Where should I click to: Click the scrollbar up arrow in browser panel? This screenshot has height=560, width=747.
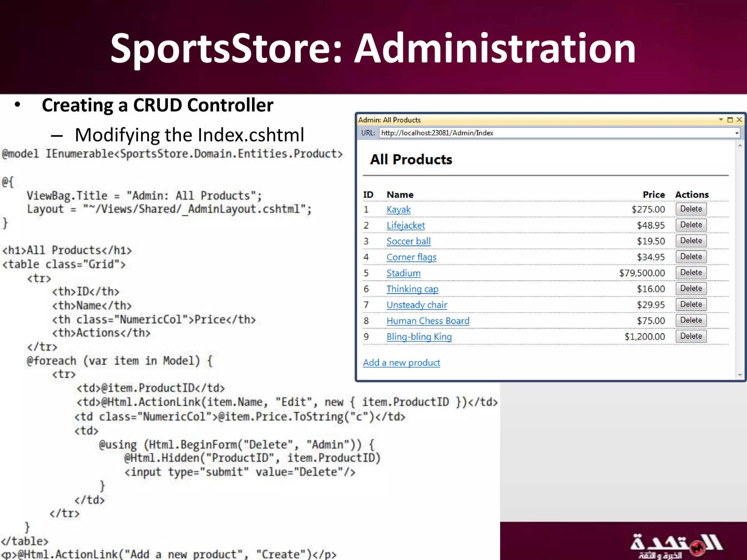coord(740,145)
